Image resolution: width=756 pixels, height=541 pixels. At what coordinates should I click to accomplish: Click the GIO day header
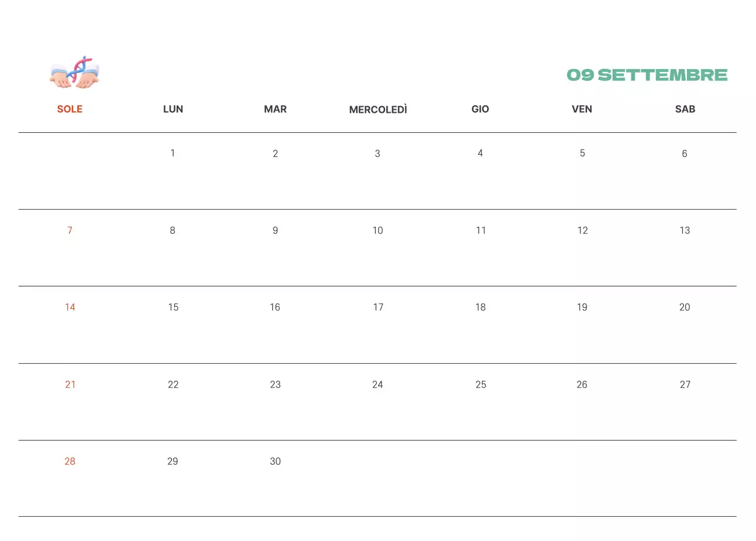tap(480, 109)
